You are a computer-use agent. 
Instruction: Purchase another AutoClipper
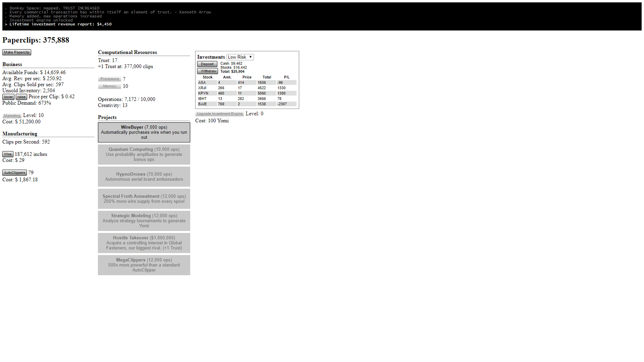15,173
